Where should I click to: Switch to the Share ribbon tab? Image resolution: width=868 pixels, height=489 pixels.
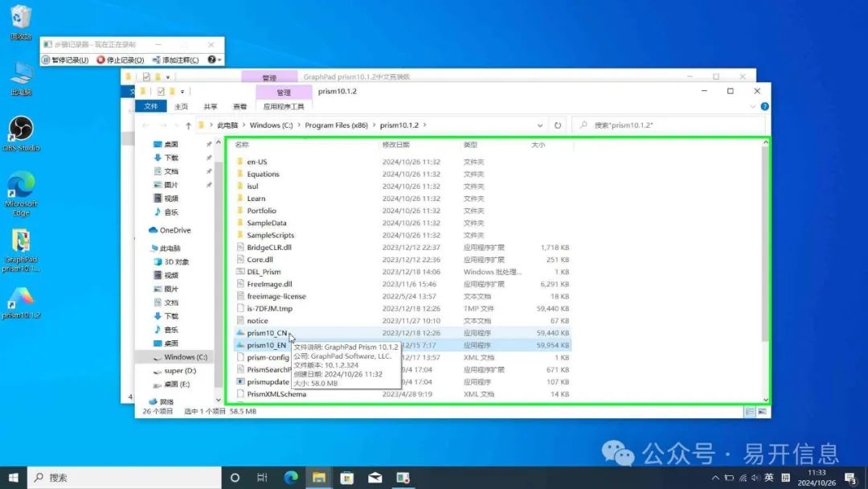[211, 106]
